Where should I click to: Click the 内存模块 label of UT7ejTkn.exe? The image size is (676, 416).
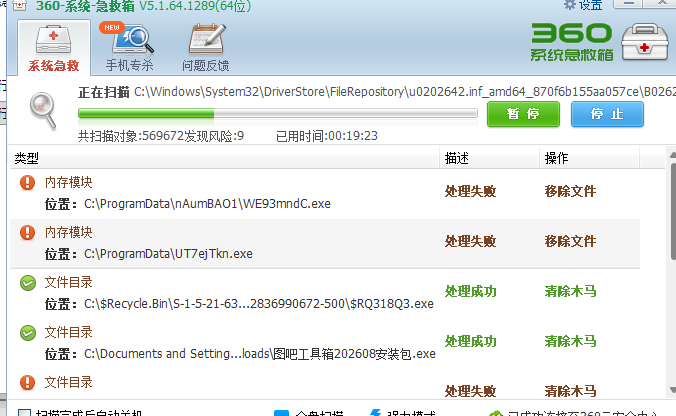(69, 232)
